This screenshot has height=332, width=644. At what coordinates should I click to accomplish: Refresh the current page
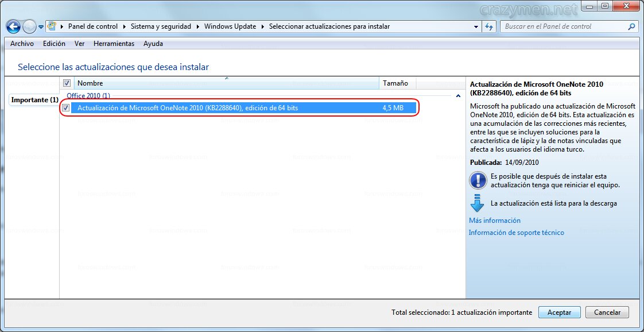pyautogui.click(x=489, y=26)
